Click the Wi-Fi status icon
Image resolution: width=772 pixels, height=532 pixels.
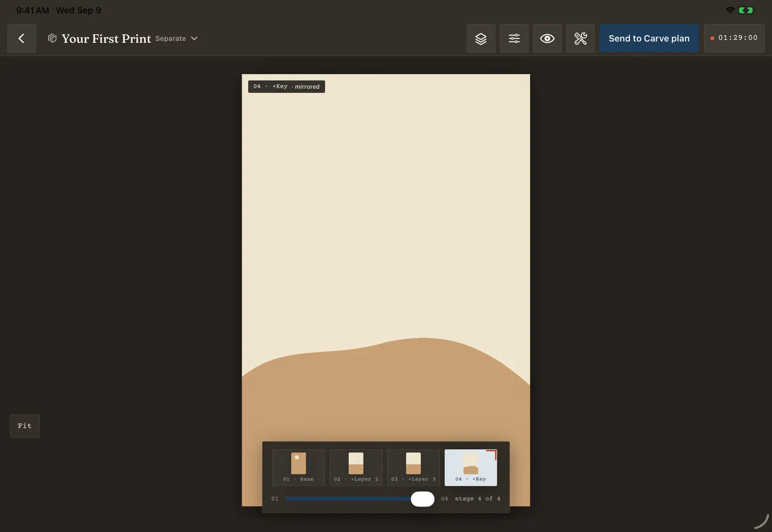[731, 10]
